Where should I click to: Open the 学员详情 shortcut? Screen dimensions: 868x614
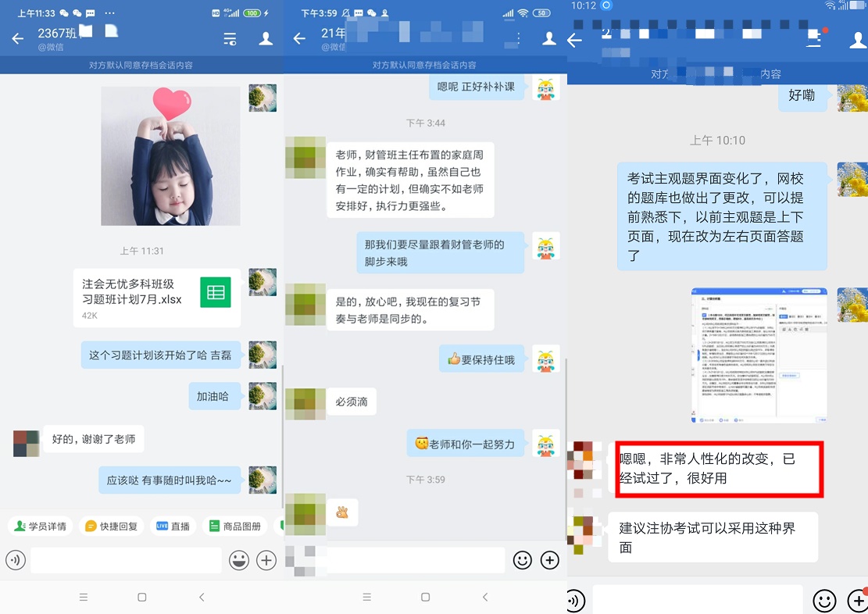point(41,526)
